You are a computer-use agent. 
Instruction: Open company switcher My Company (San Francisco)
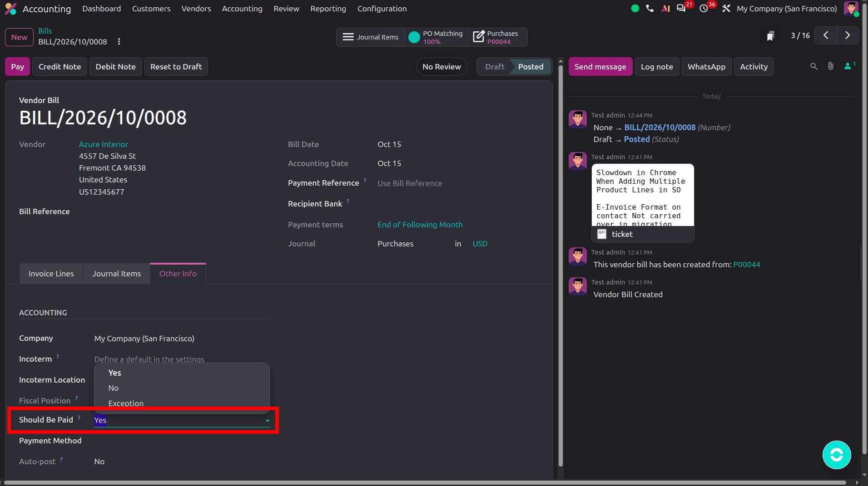point(787,9)
